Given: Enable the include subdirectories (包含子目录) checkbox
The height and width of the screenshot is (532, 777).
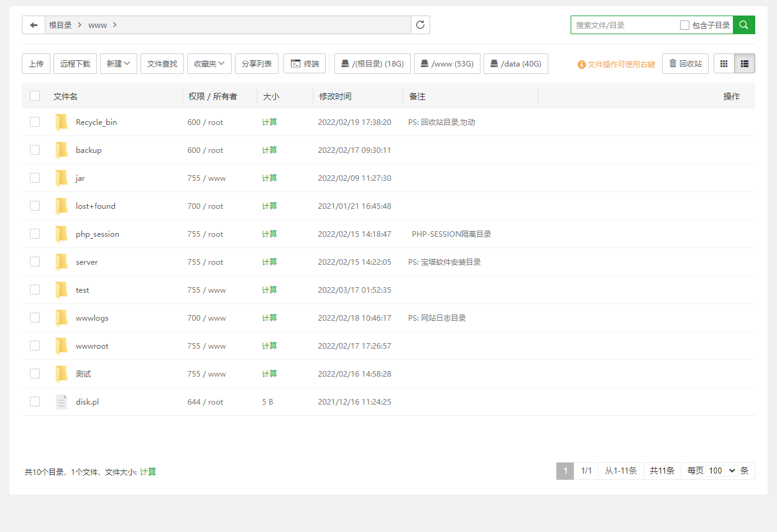Looking at the screenshot, I should 684,25.
